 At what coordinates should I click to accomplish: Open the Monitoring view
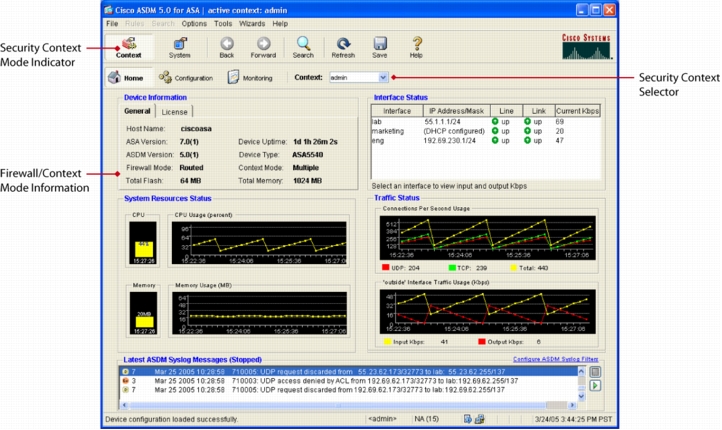[x=250, y=78]
